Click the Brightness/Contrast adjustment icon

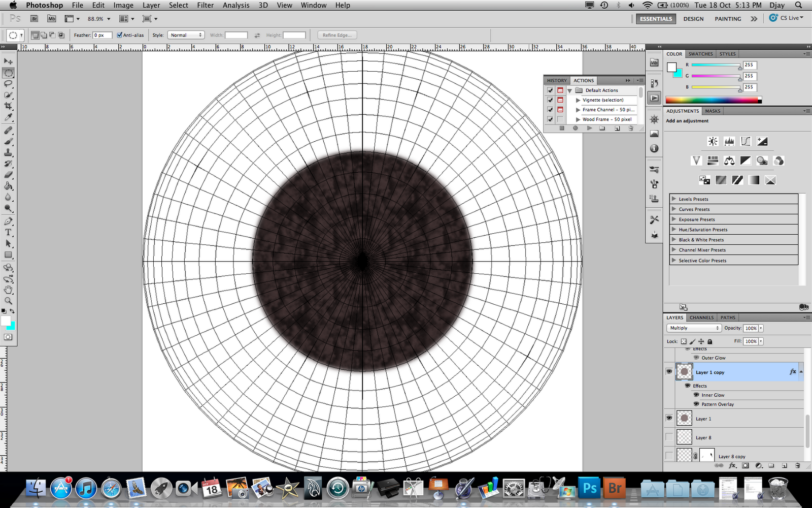pyautogui.click(x=713, y=142)
